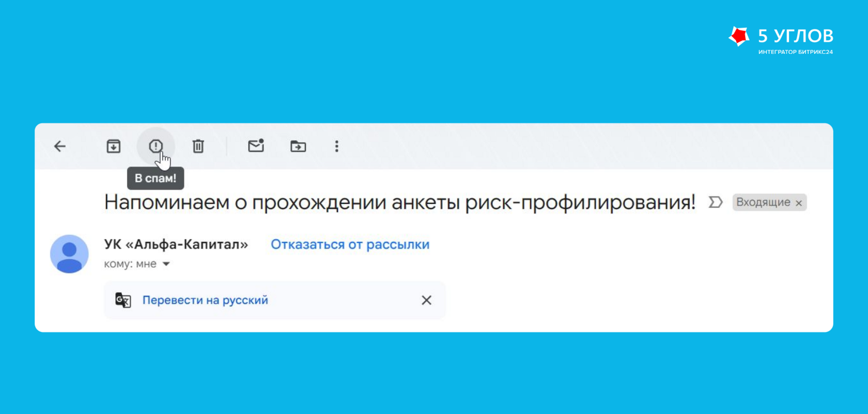Open the move-to-folder icon
Screen dimensions: 868x414
[298, 146]
